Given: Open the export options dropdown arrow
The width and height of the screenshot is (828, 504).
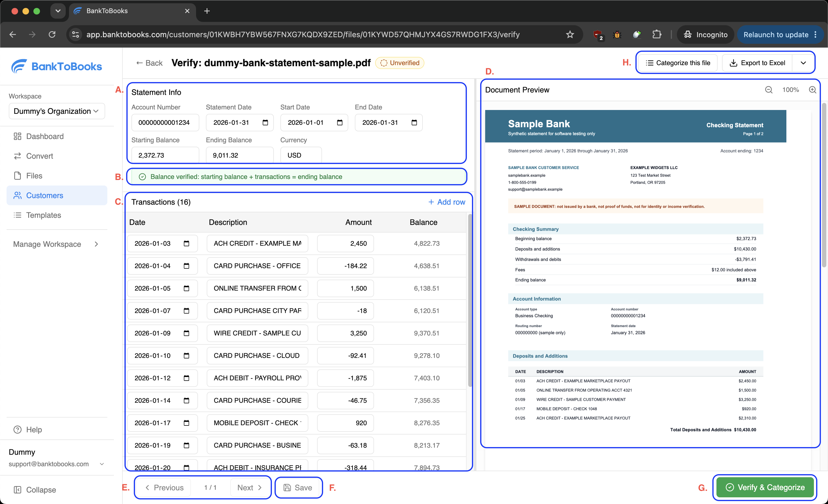Looking at the screenshot, I should point(803,63).
